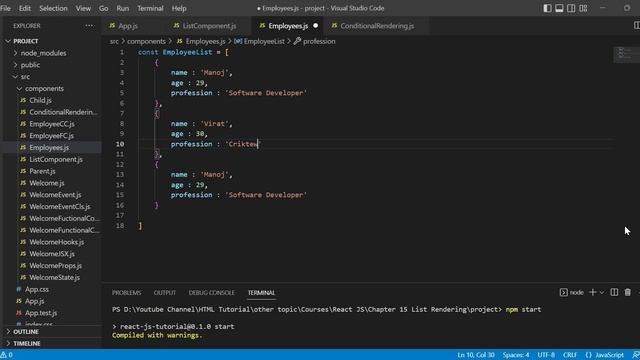Click components breadcrumb segment
The width and height of the screenshot is (640, 360).
[146, 41]
